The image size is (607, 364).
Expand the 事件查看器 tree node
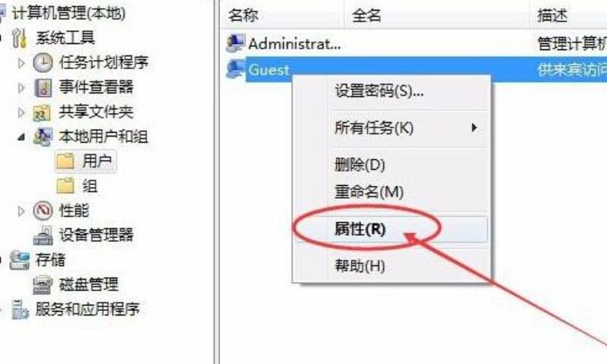21,88
